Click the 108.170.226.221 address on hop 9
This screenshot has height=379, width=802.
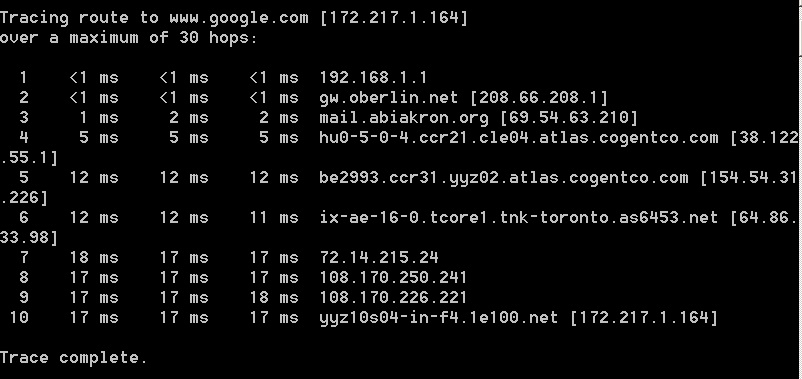pos(393,298)
